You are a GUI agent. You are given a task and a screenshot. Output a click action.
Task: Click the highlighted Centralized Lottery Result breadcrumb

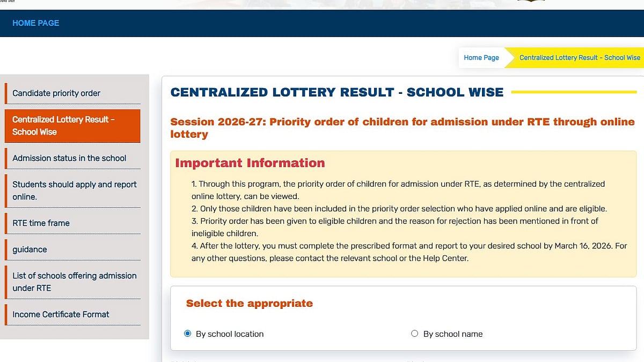[580, 57]
